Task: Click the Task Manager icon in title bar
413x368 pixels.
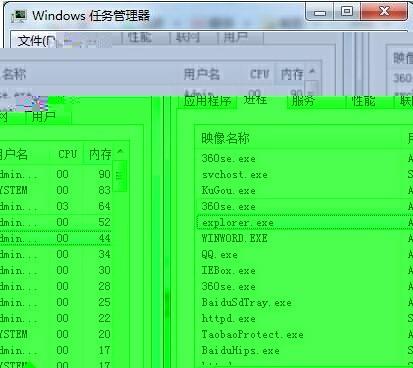Action: [19, 16]
